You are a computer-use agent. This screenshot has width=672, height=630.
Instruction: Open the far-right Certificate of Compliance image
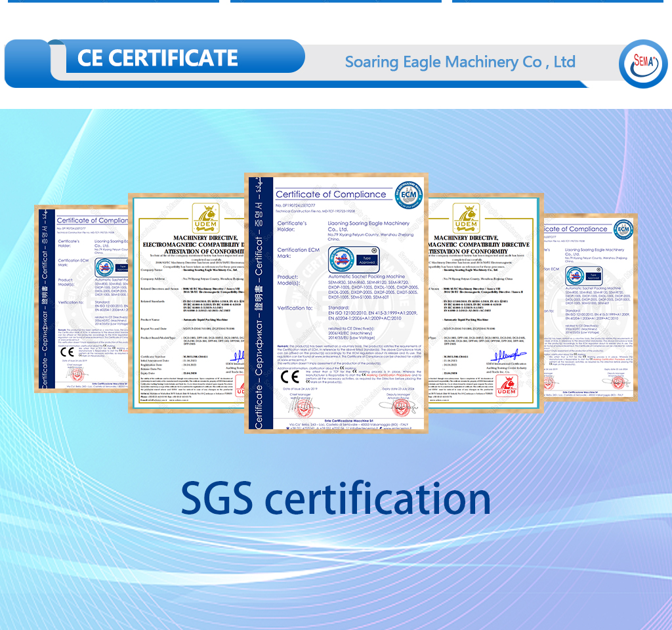[591, 307]
